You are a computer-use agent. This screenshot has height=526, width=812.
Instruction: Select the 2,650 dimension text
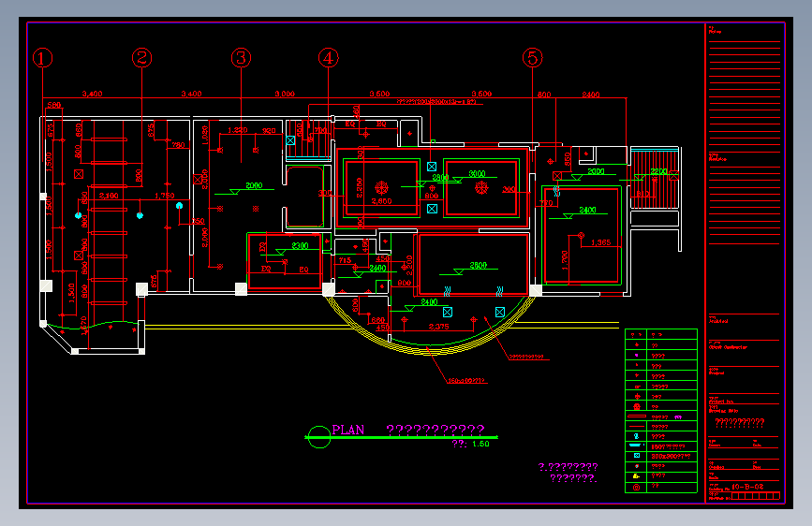[x=382, y=201]
